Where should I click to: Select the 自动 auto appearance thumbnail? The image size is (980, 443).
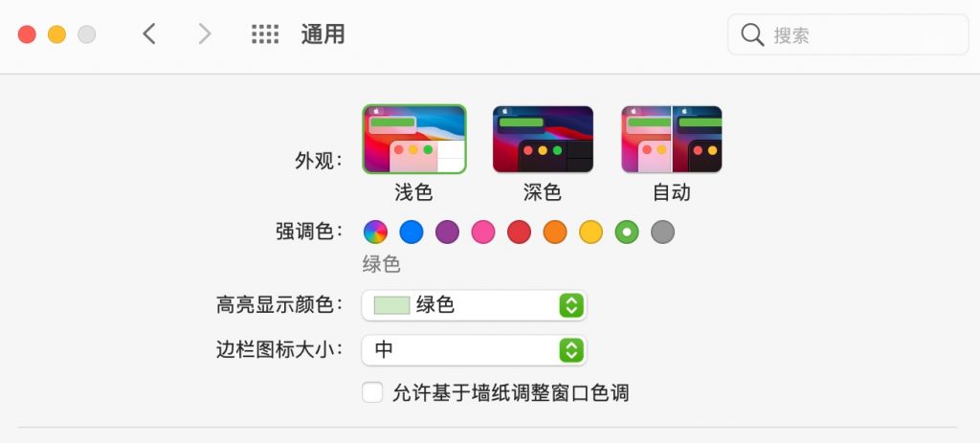tap(671, 139)
